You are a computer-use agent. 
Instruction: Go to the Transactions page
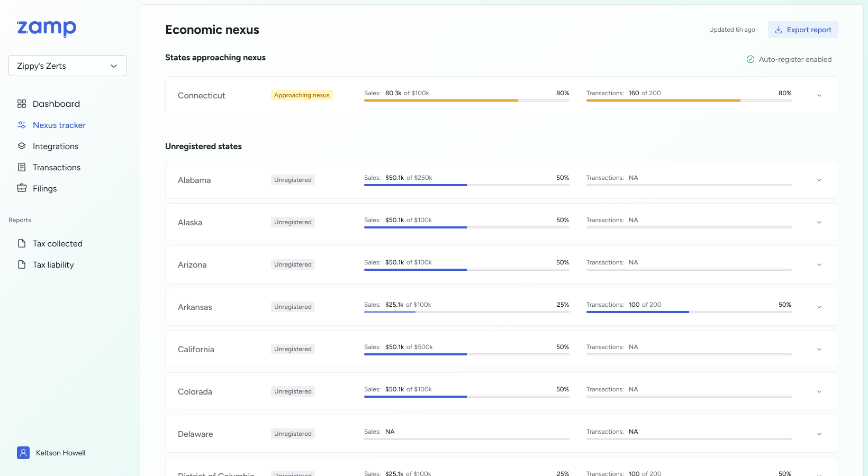click(57, 167)
